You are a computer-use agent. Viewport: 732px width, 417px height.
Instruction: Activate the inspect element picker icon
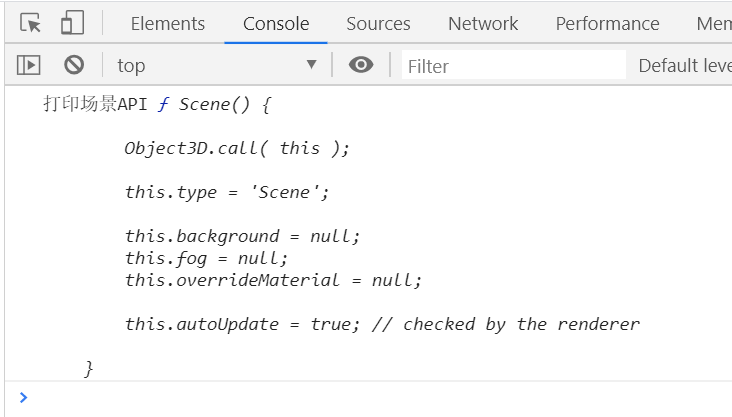point(31,23)
